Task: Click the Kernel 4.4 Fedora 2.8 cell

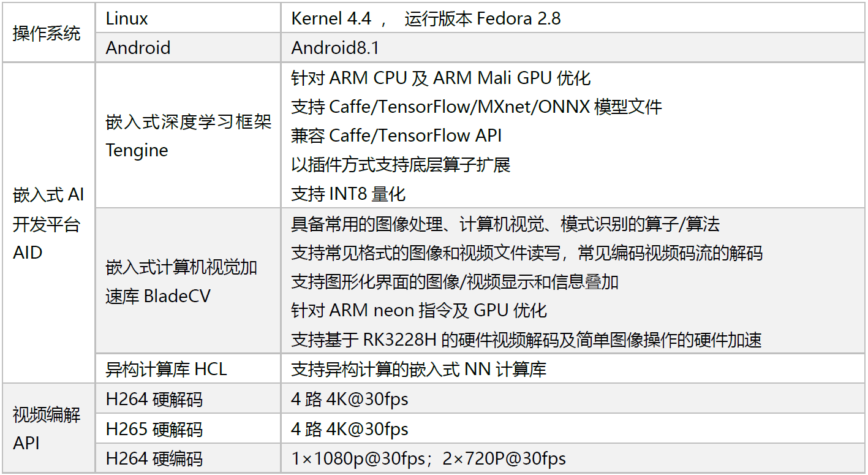Action: [x=573, y=18]
